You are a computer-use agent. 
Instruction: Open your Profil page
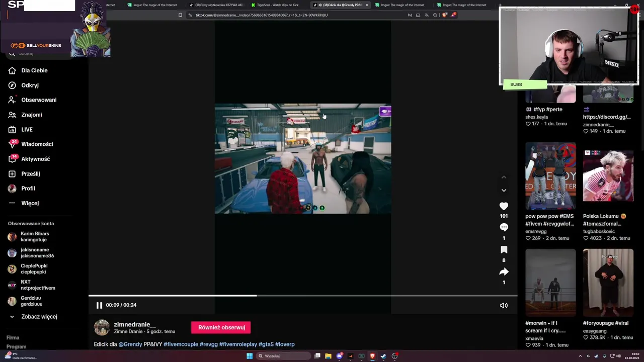[21, 189]
